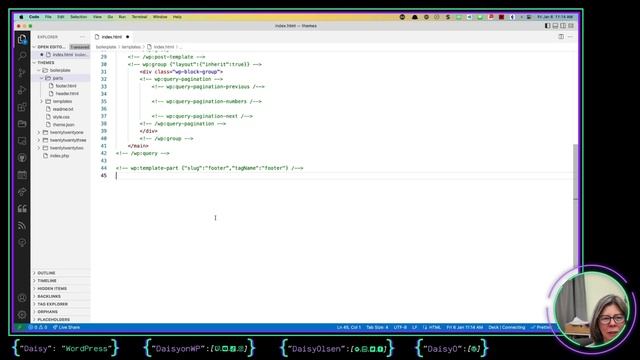Open the Terminal menu
Viewport: 640px width, 360px height.
(x=139, y=17)
